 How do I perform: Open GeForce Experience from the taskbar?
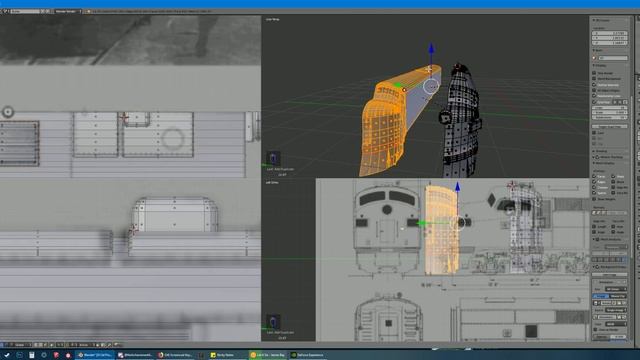[307, 355]
